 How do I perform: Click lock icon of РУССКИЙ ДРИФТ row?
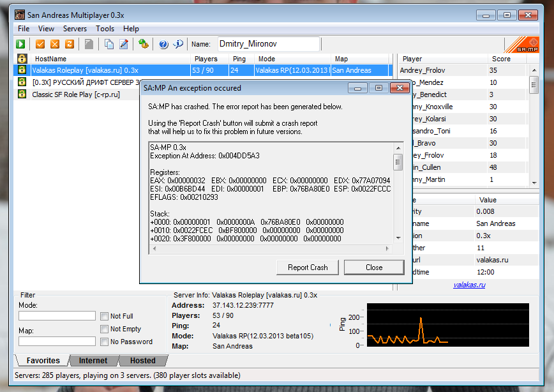[22, 82]
